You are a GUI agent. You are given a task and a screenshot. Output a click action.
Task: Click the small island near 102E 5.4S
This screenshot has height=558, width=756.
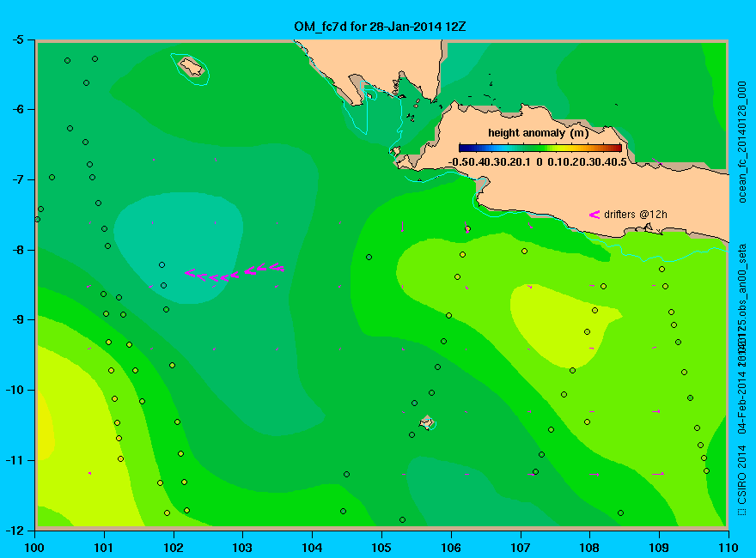[191, 67]
